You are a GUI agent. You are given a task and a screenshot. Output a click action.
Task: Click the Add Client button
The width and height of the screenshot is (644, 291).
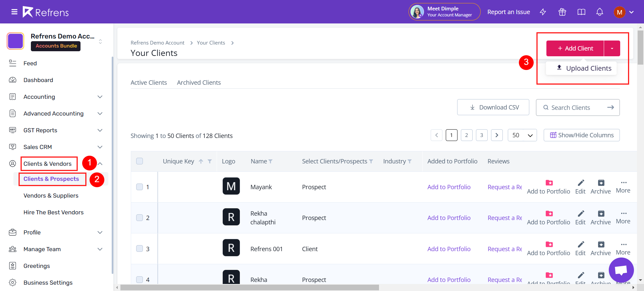575,49
